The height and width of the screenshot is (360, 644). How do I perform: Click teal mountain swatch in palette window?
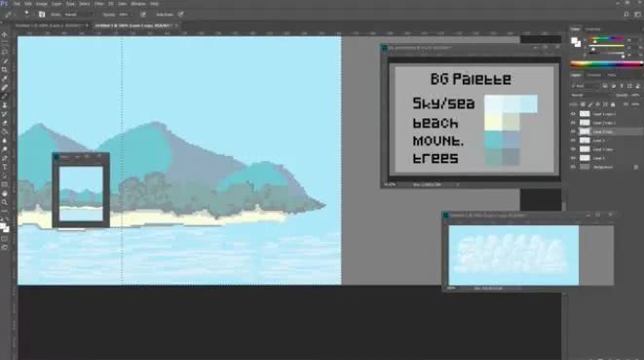click(x=493, y=140)
